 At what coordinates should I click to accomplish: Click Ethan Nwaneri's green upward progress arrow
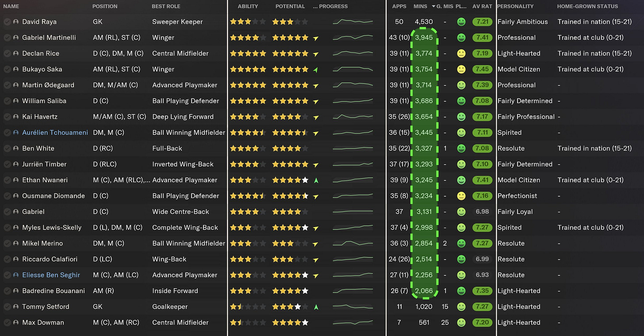[316, 180]
